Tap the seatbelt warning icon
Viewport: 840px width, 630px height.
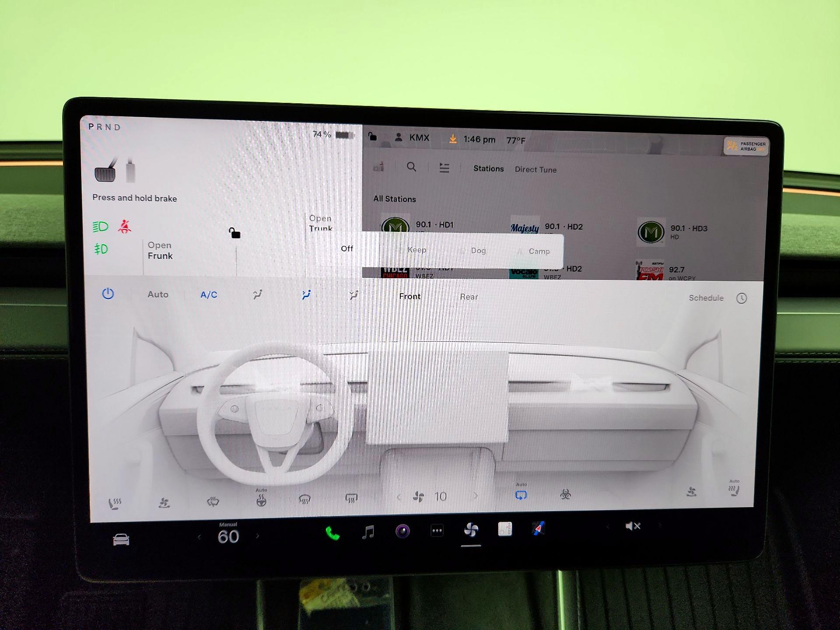(x=125, y=227)
